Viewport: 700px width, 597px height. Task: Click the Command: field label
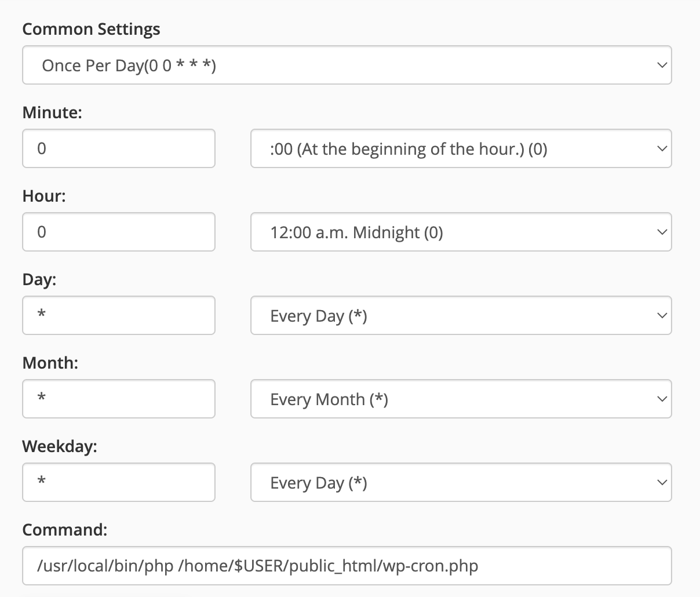[65, 530]
